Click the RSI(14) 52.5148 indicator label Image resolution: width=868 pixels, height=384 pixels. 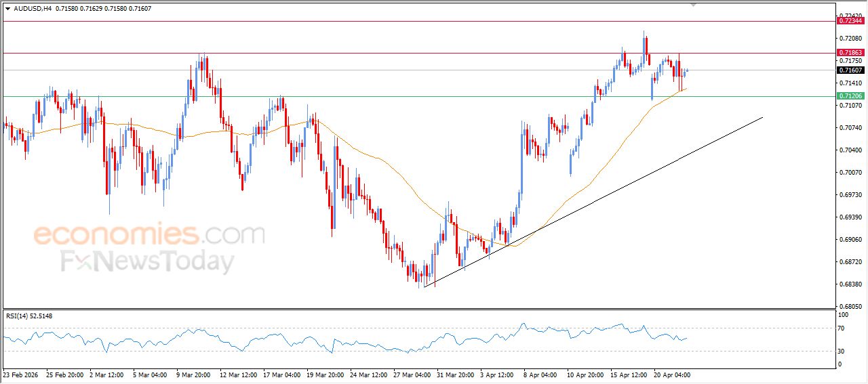point(29,316)
